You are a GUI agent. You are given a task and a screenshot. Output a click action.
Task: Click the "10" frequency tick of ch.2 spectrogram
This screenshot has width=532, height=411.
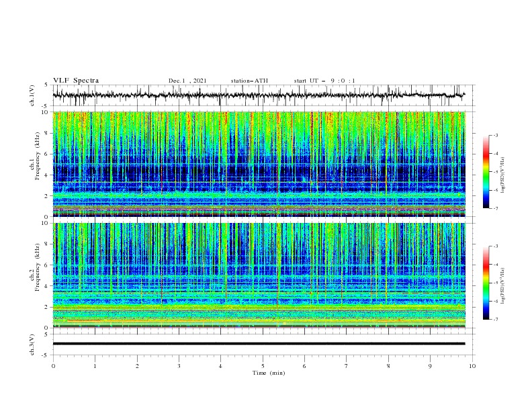(x=46, y=223)
